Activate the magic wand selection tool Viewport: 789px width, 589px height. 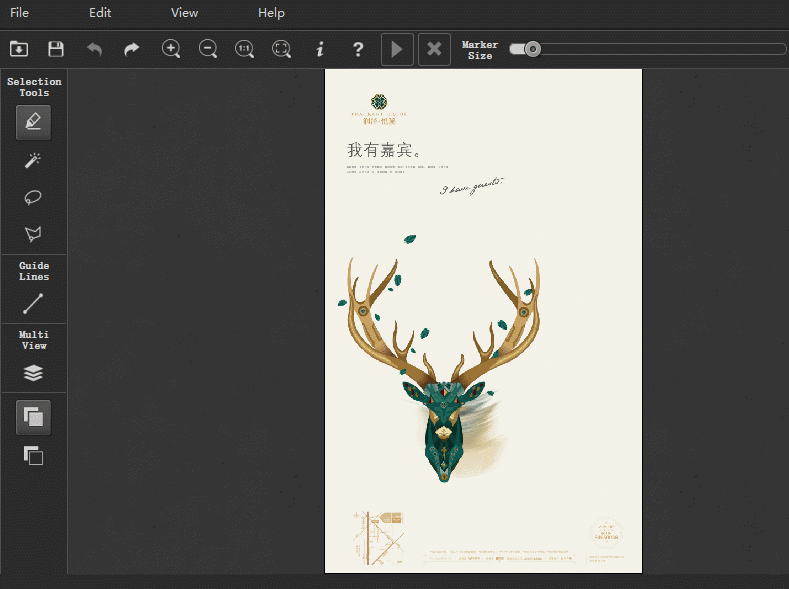pos(33,160)
